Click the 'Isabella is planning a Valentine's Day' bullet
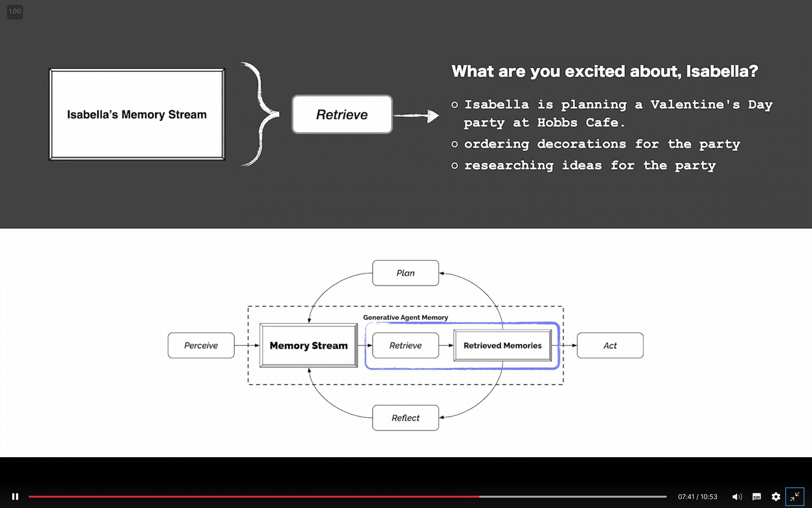 tap(612, 114)
